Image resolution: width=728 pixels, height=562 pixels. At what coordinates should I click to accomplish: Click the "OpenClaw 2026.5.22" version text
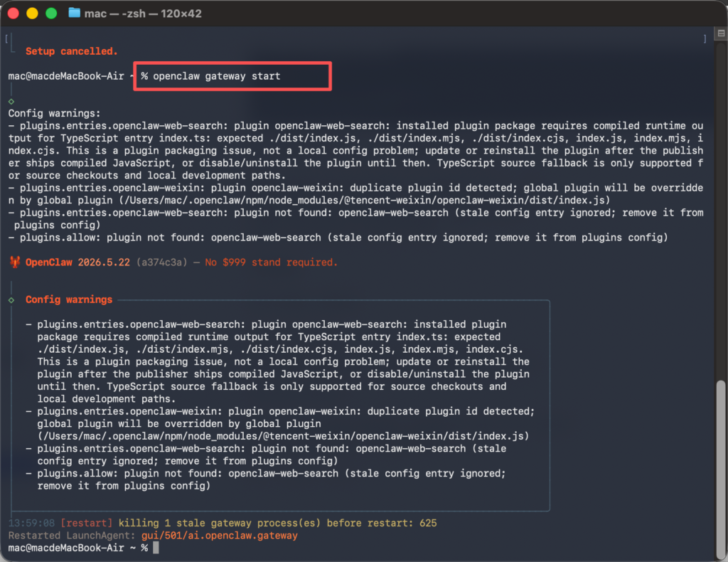point(77,263)
